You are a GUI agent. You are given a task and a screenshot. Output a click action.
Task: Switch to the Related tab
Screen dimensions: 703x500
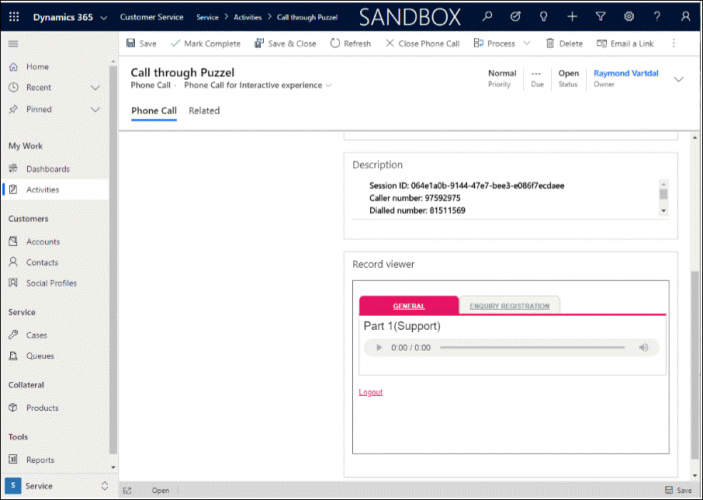coord(204,111)
